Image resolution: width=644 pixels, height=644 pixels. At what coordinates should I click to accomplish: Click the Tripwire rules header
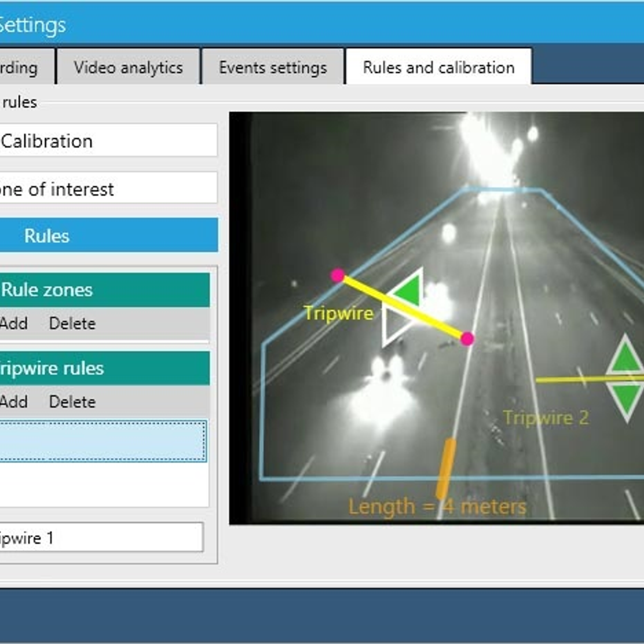click(x=105, y=368)
